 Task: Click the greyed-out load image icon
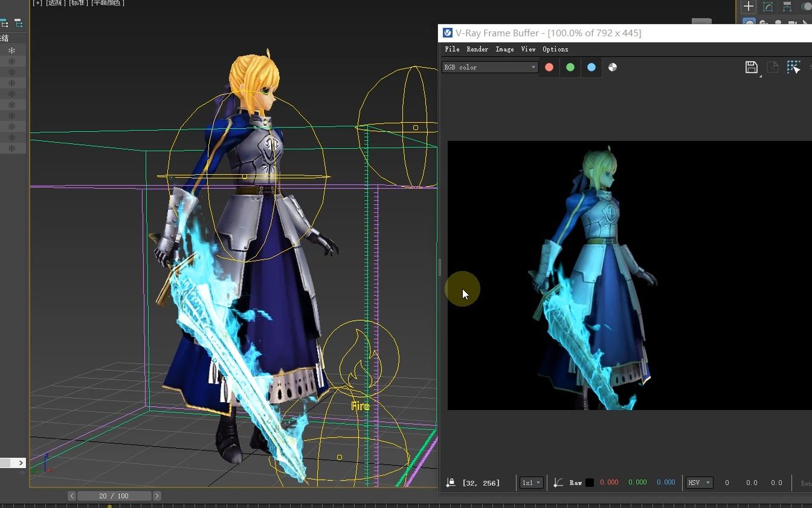tap(773, 67)
